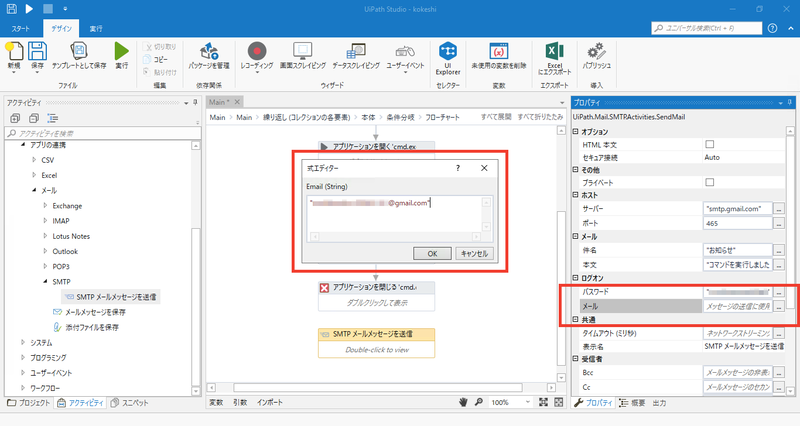Click help '?' in Expression Editor dialog
This screenshot has height=426, width=800.
click(458, 168)
